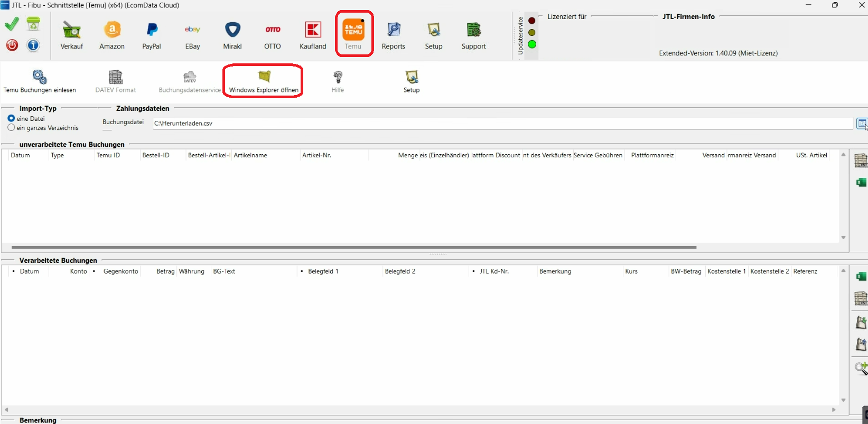This screenshot has height=424, width=868.
Task: Select the 'eine Datei' import type
Action: coord(11,119)
